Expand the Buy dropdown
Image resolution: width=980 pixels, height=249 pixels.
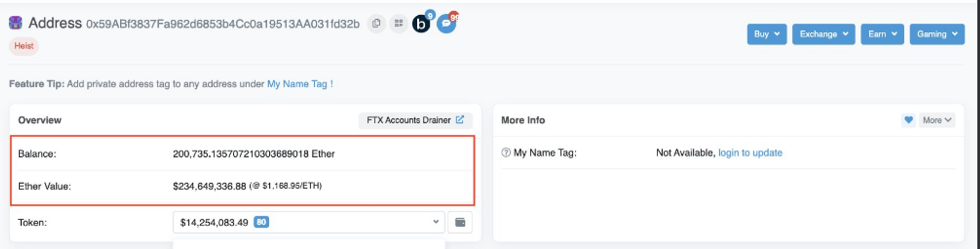[x=766, y=34]
